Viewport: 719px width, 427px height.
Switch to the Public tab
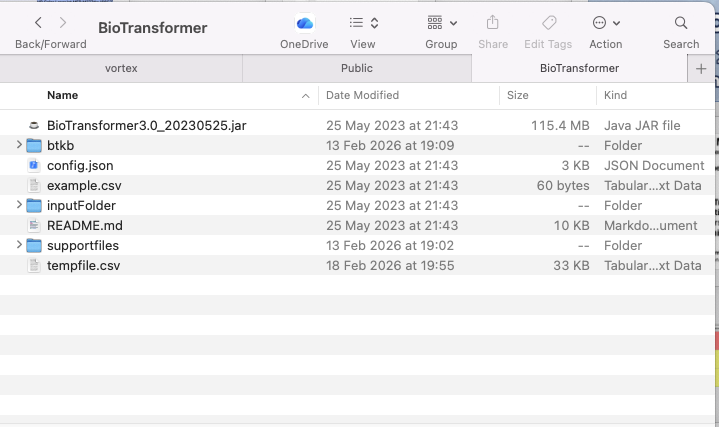(356, 68)
